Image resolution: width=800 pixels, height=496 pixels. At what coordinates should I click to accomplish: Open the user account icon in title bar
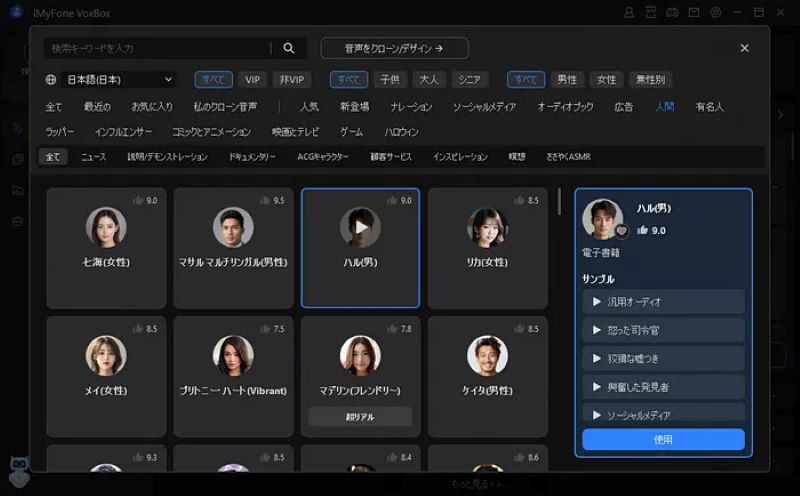tap(629, 13)
